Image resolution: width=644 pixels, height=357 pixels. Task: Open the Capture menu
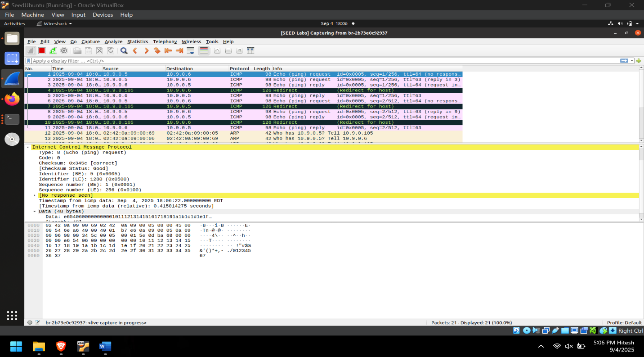(90, 41)
